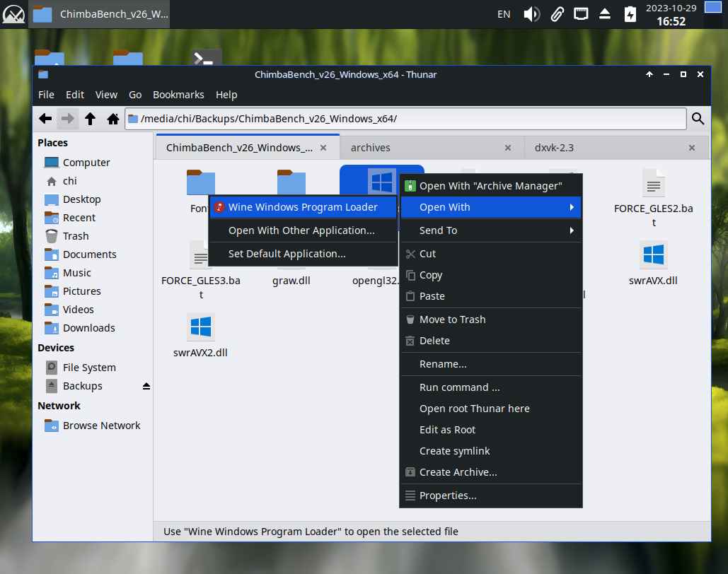The width and height of the screenshot is (728, 574).
Task: Click the power battery tray icon
Action: [630, 14]
